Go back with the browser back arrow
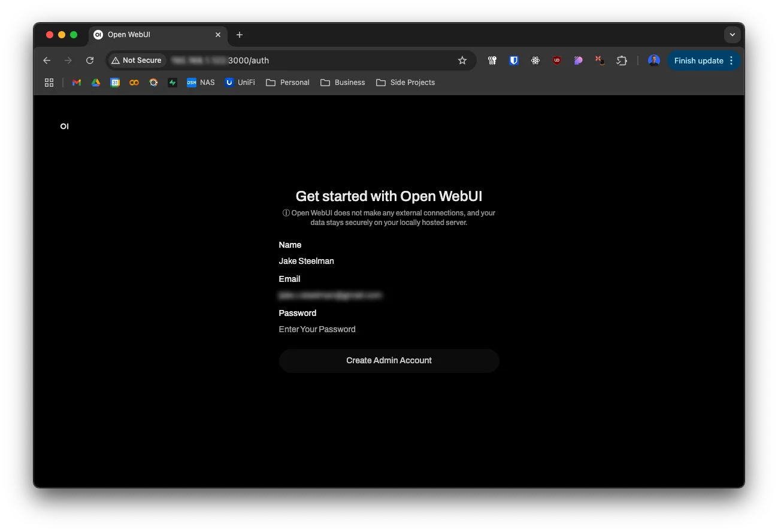Image resolution: width=778 pixels, height=532 pixels. [47, 60]
